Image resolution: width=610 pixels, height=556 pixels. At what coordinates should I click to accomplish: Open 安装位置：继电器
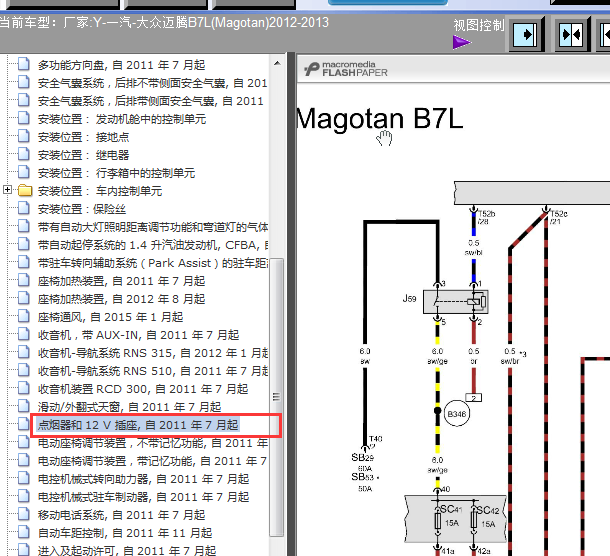tap(83, 155)
